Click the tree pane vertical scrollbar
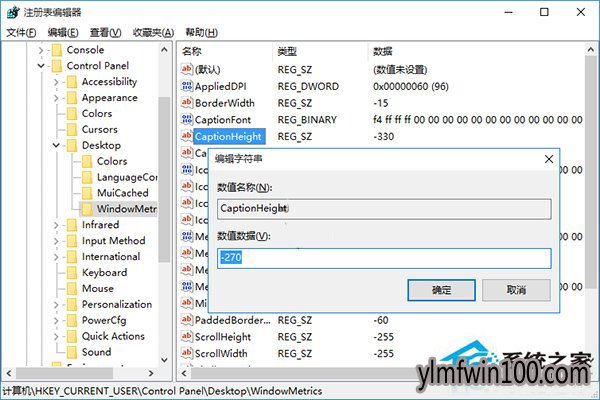 pos(165,200)
